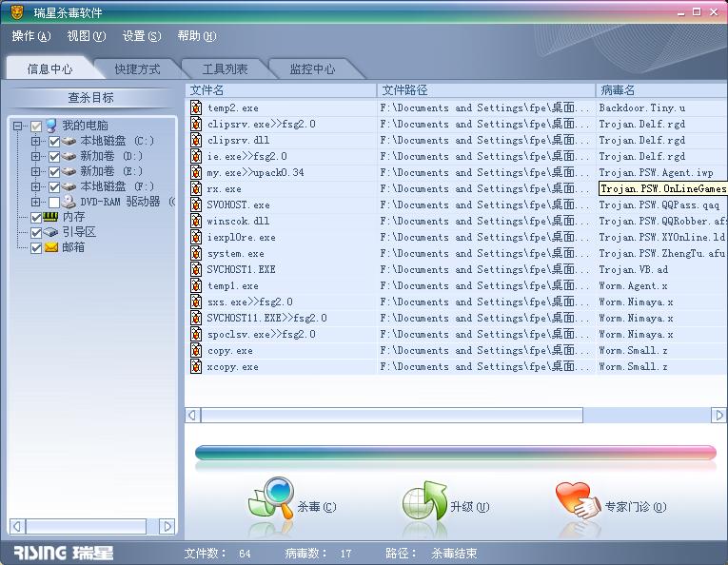The image size is (728, 565).
Task: Click the heart icon for 专家门诊
Action: 578,500
